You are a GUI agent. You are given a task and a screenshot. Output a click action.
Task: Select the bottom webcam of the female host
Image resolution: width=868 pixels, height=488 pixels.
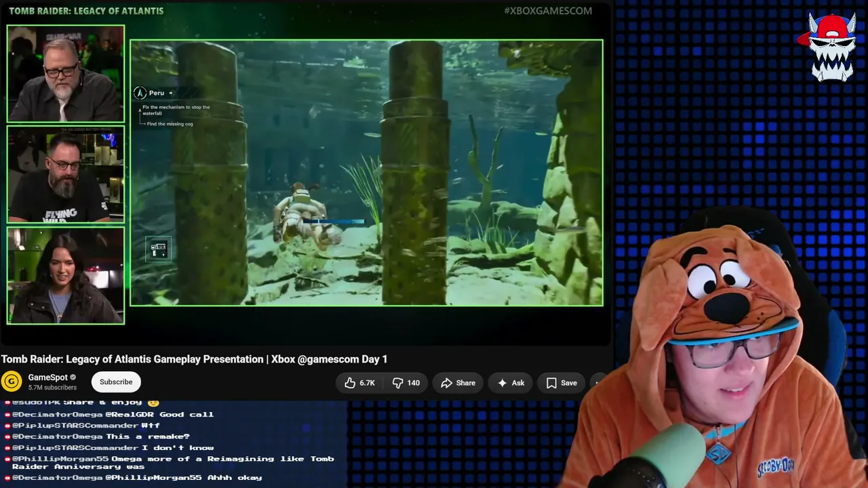[66, 275]
